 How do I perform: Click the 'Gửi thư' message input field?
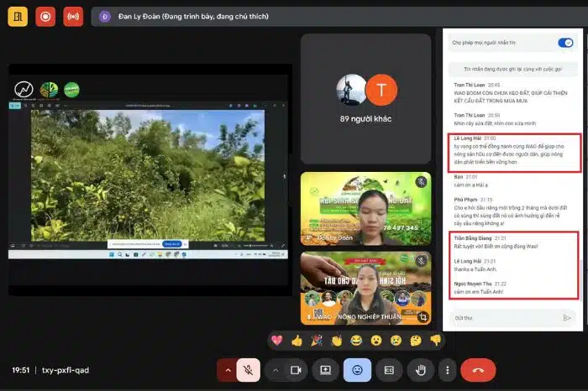click(x=504, y=318)
